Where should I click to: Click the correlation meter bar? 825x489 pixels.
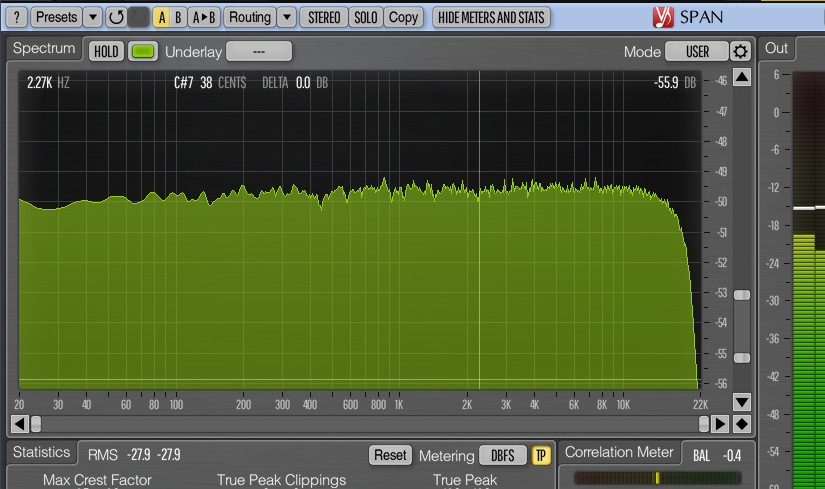click(658, 478)
